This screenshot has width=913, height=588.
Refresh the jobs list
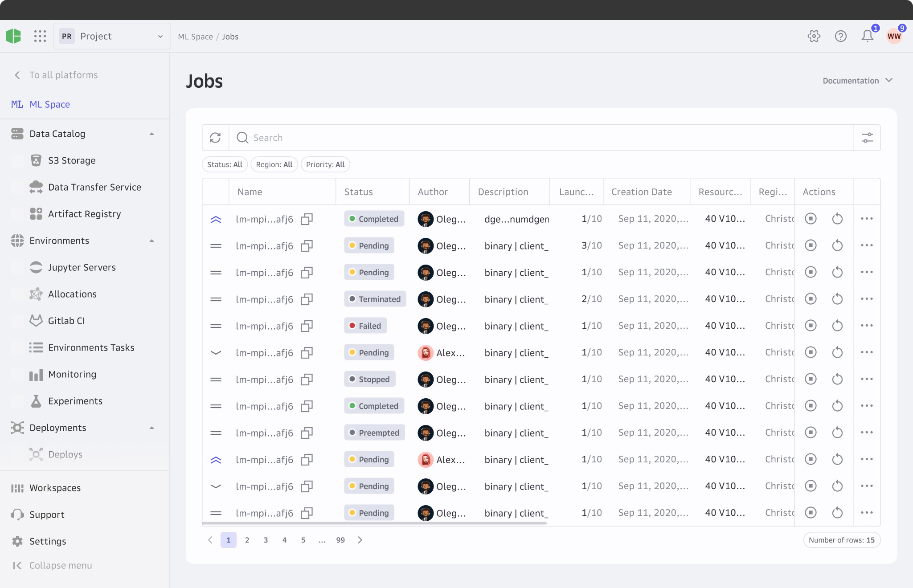click(x=216, y=138)
